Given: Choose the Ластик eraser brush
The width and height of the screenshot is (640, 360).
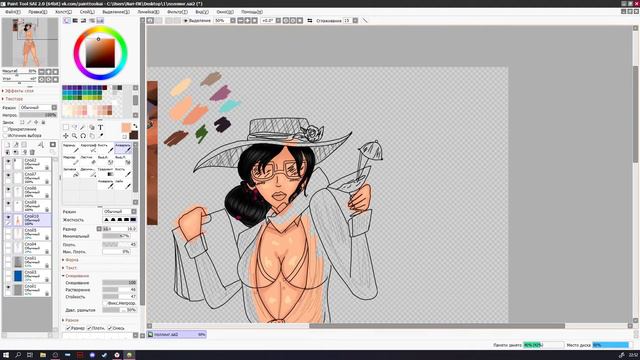Looking at the screenshot, I should coord(88,160).
